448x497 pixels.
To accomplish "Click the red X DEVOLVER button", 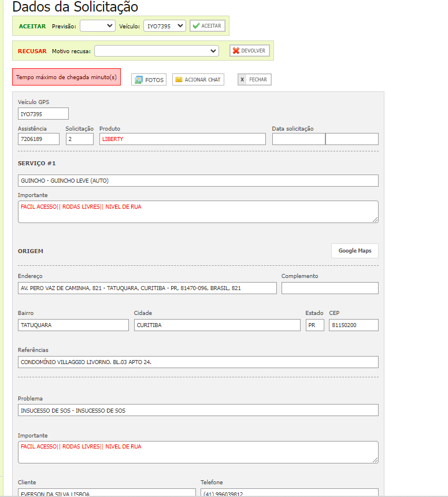I will (x=249, y=51).
